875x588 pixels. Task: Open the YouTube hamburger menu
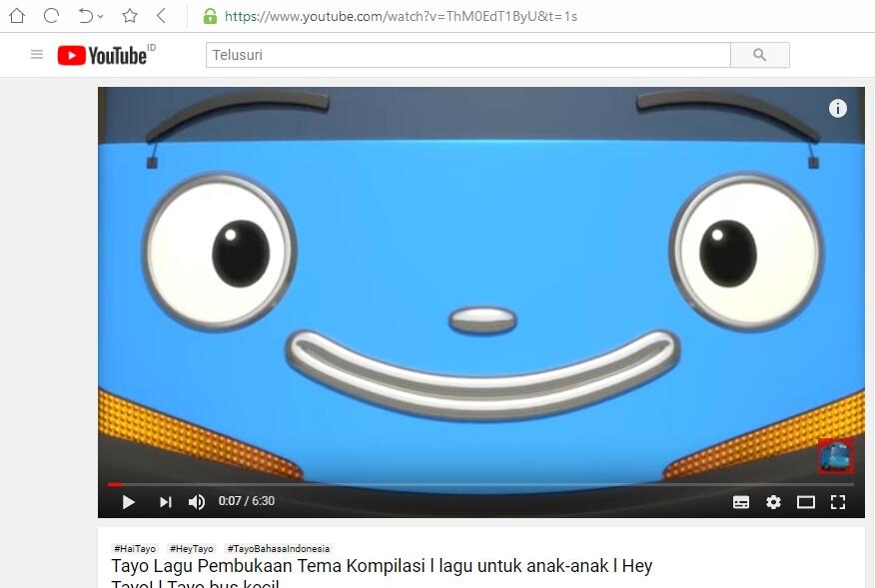point(37,54)
